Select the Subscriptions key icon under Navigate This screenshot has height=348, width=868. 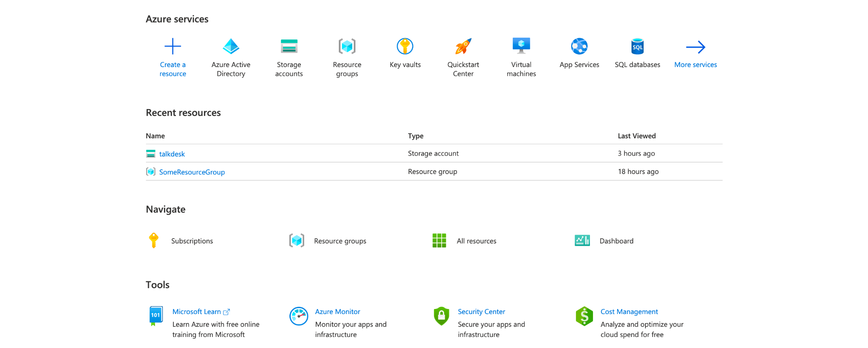(154, 241)
